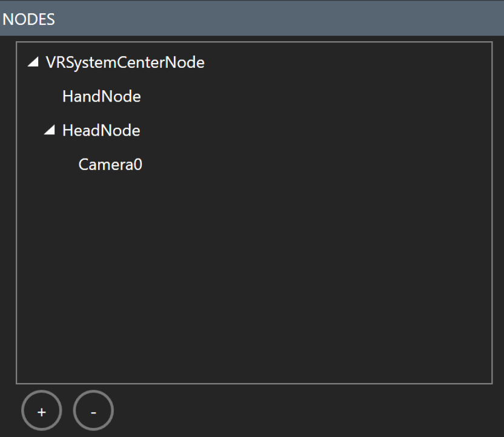504x437 pixels.
Task: Click the NODES panel header
Action: [x=252, y=19]
